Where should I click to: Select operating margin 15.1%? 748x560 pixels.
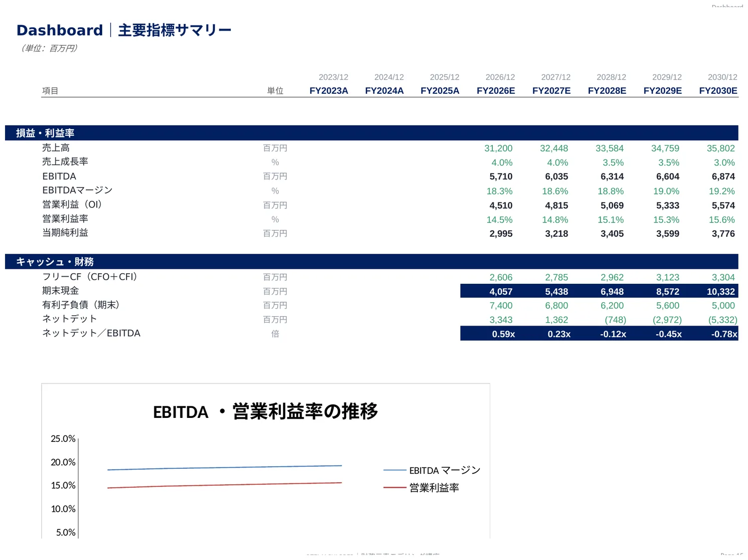[610, 220]
